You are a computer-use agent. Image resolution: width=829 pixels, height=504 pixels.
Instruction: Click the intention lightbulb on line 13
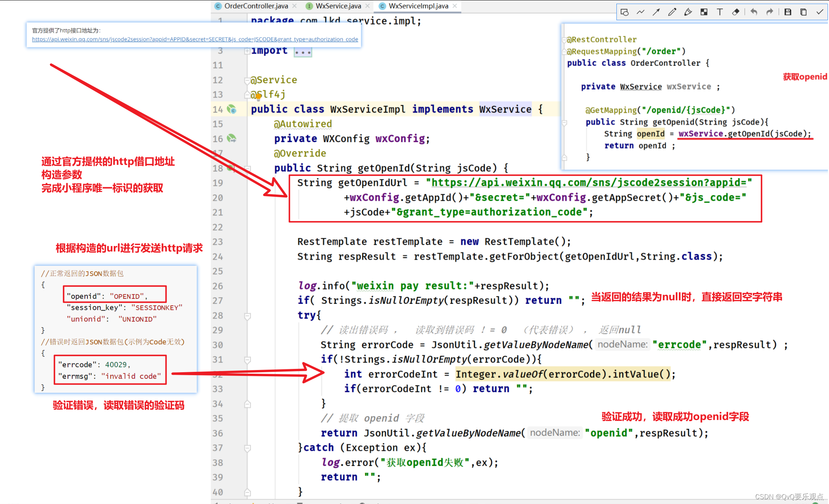point(258,97)
